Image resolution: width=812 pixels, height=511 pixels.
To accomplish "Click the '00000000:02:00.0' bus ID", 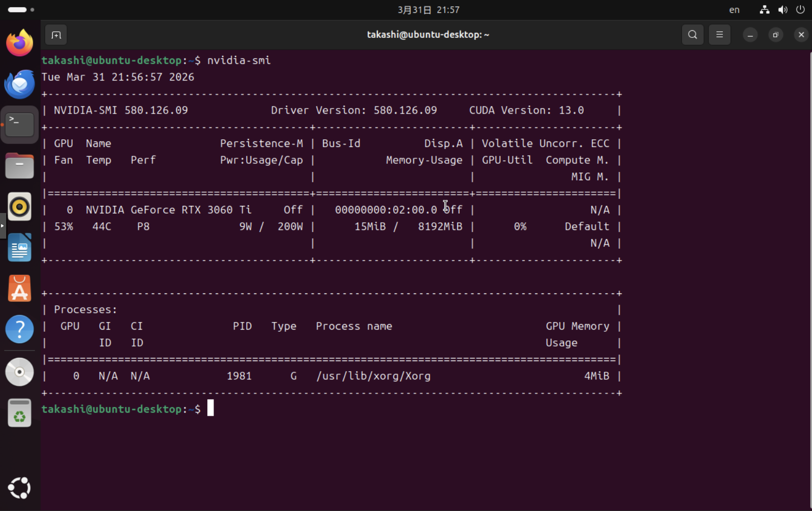I will [386, 210].
